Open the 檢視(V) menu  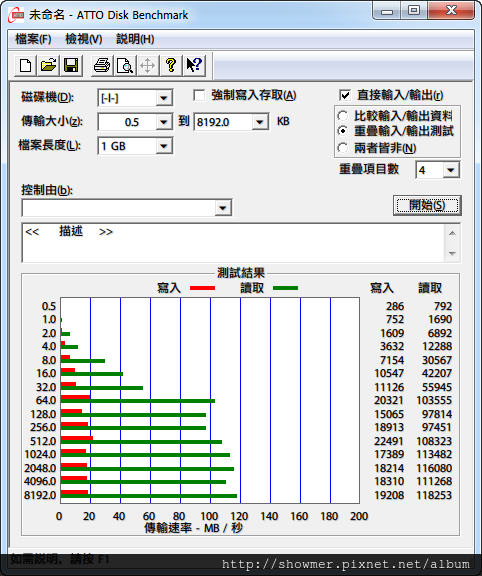84,39
